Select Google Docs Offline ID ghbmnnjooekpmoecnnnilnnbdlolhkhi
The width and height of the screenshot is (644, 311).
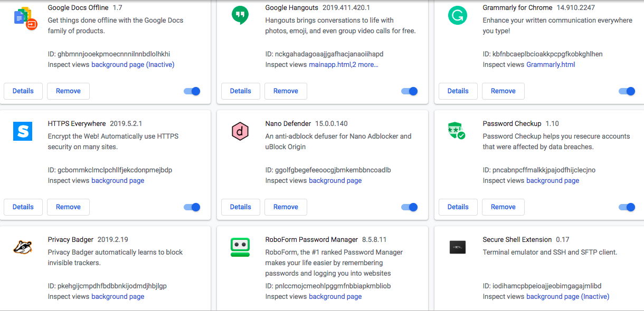click(x=114, y=54)
